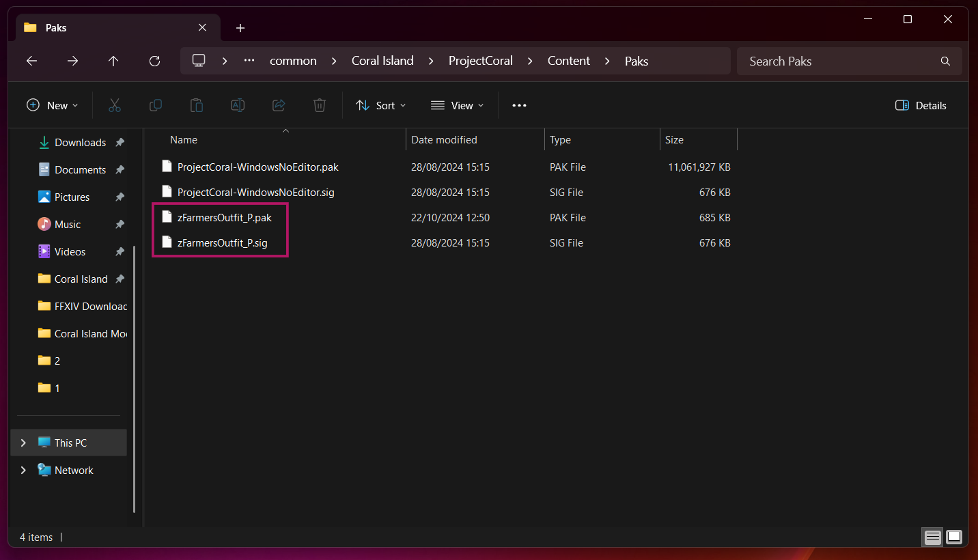Click the Delete trash icon
The image size is (978, 560).
click(x=319, y=105)
